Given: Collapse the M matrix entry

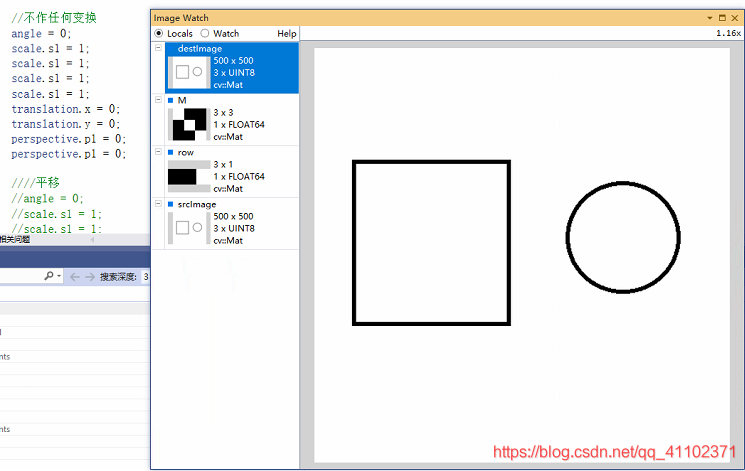Looking at the screenshot, I should click(158, 100).
